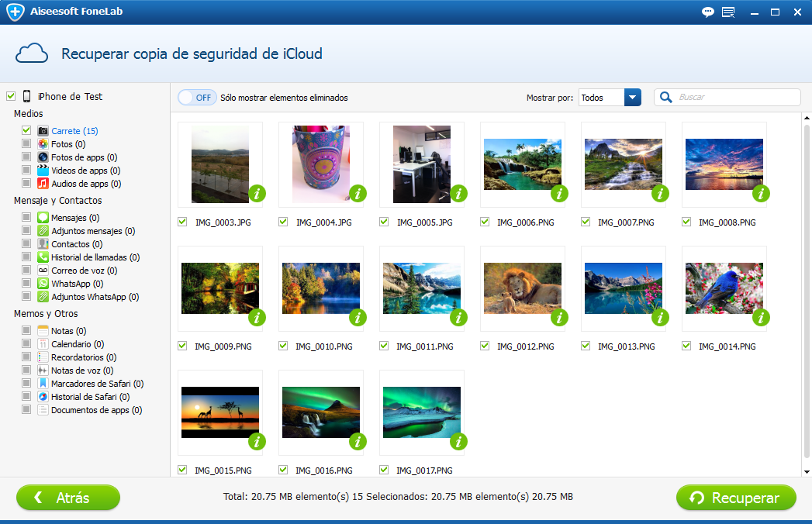812x524 pixels.
Task: Click the Fotos flower icon
Action: click(x=43, y=144)
